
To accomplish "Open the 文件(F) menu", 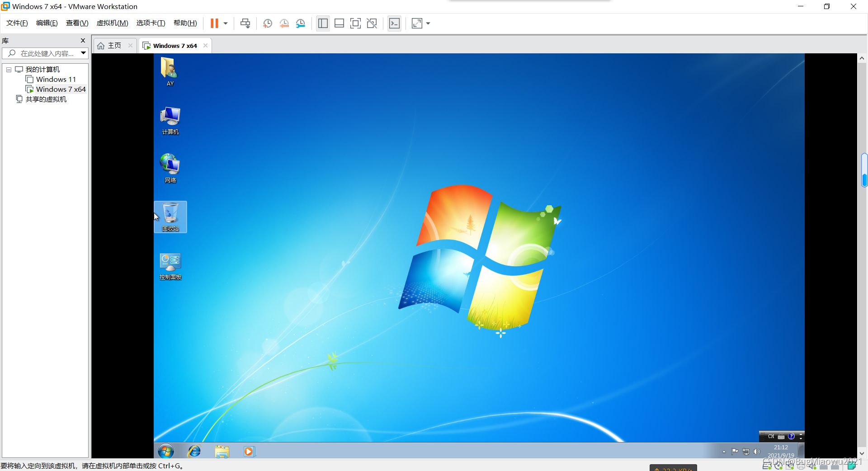I will [x=17, y=23].
